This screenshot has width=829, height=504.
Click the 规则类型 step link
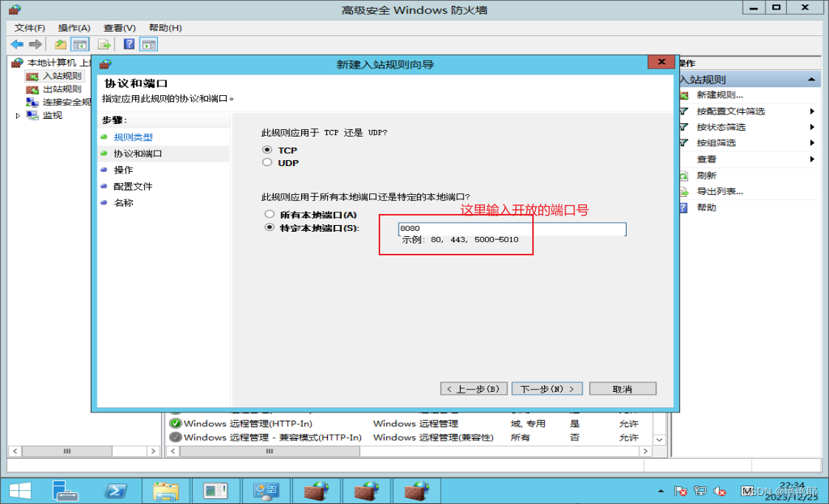pos(133,137)
